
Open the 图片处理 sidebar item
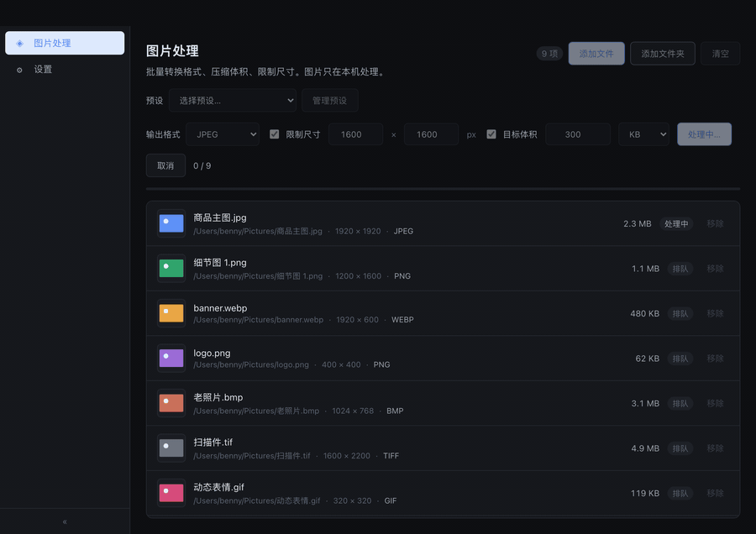pos(65,43)
